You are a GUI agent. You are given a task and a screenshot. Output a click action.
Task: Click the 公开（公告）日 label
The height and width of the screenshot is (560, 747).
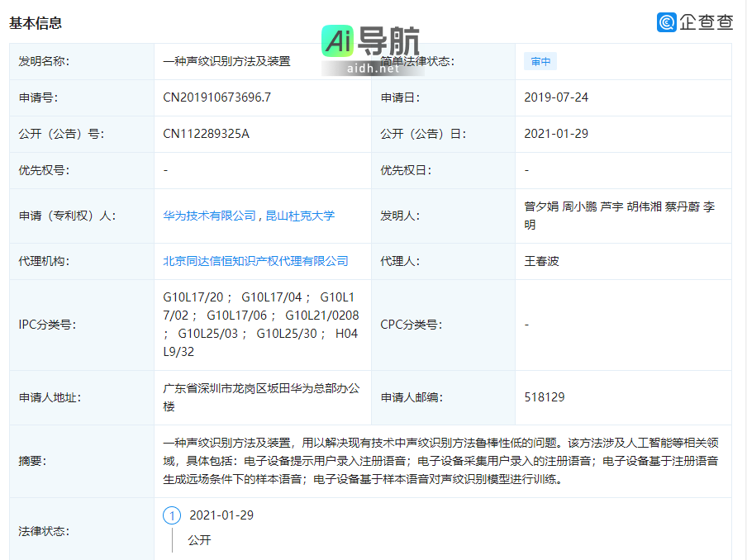point(423,134)
